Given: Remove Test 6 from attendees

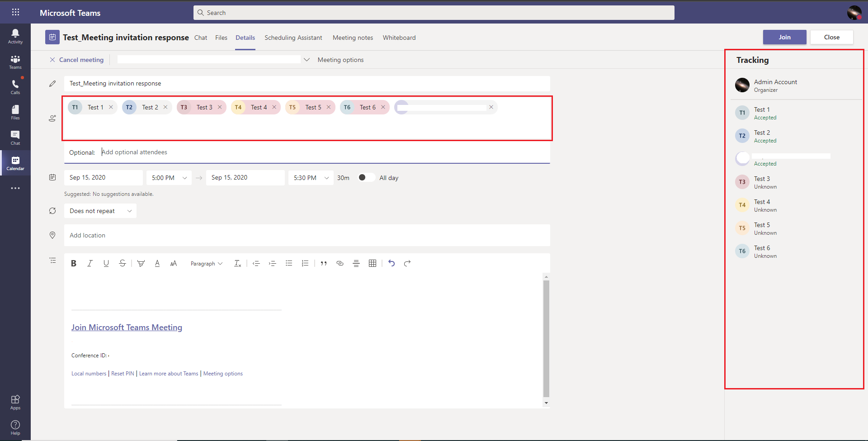Looking at the screenshot, I should click(383, 107).
